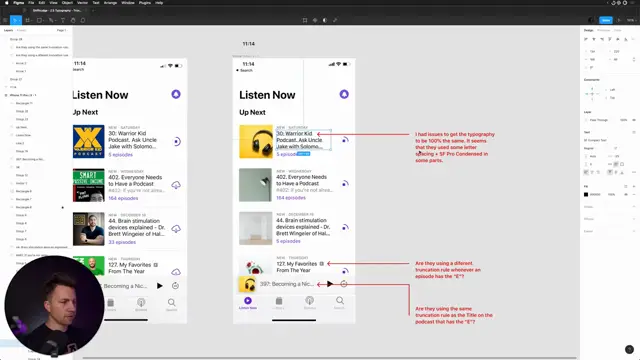Open the Plugins menu
640x360 pixels.
(144, 2)
